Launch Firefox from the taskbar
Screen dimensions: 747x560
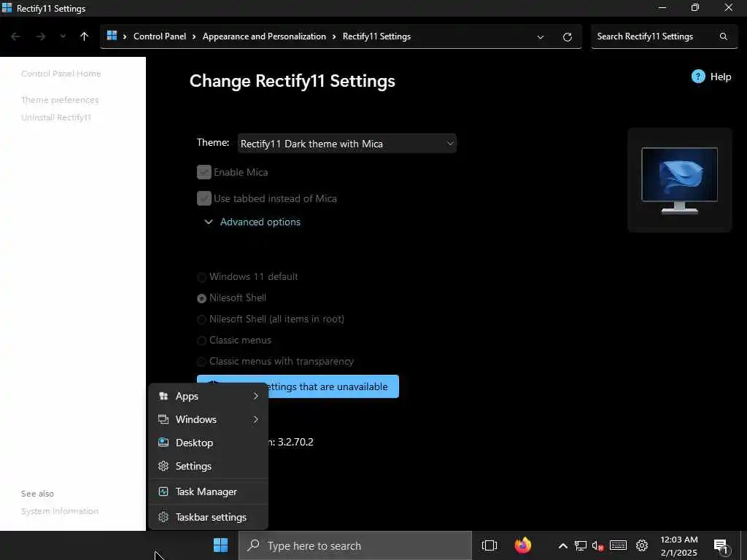(522, 545)
